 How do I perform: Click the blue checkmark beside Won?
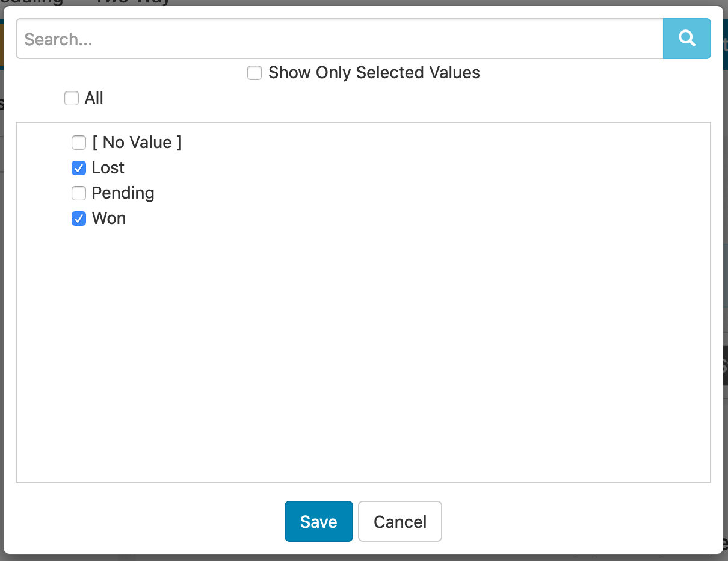click(79, 219)
